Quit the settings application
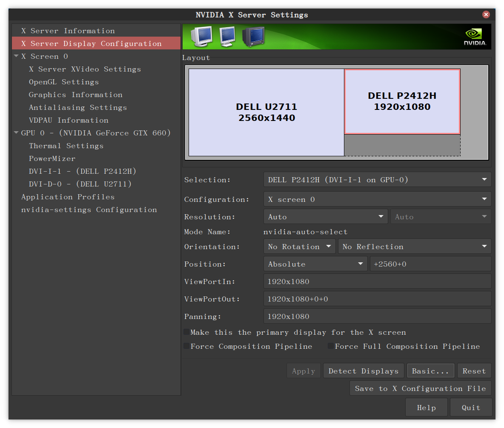Screen dimensions: 504x428 (x=471, y=407)
